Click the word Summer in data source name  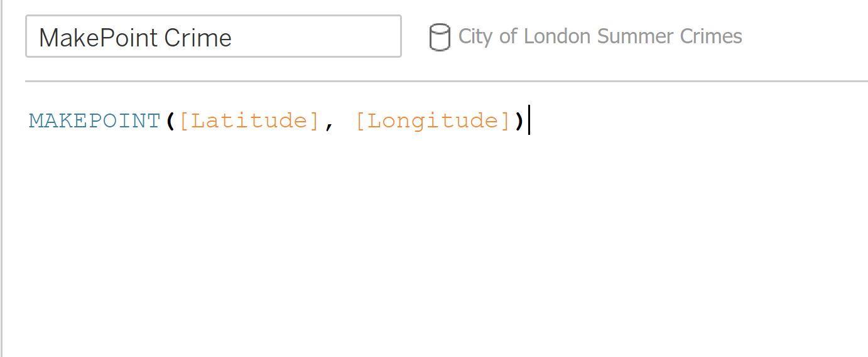[x=634, y=36]
